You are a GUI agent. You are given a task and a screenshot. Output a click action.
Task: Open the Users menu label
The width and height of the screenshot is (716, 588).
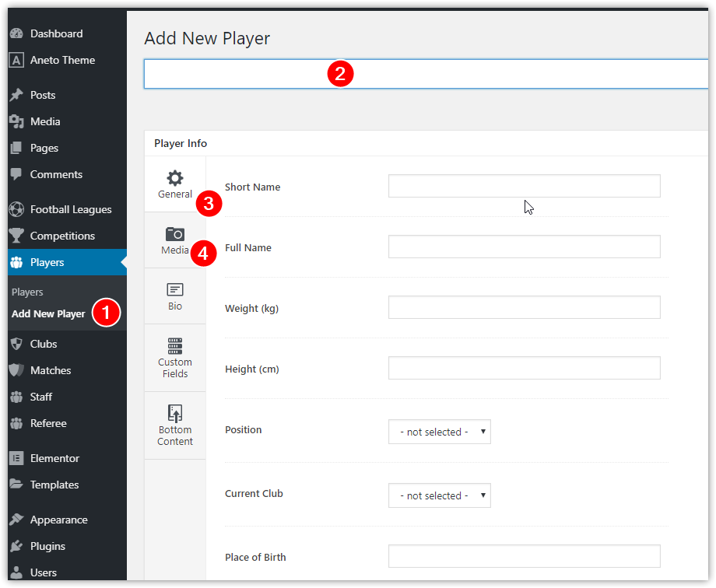pyautogui.click(x=44, y=572)
